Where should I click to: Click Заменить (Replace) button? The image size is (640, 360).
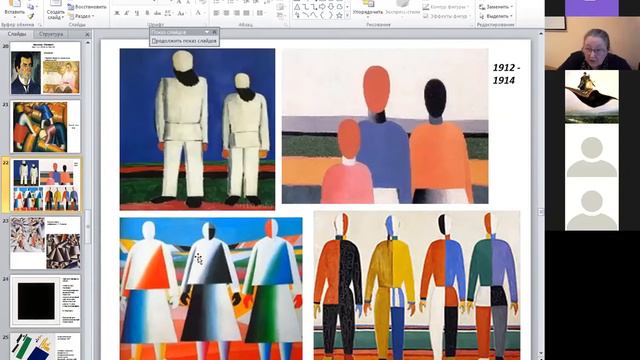point(495,7)
